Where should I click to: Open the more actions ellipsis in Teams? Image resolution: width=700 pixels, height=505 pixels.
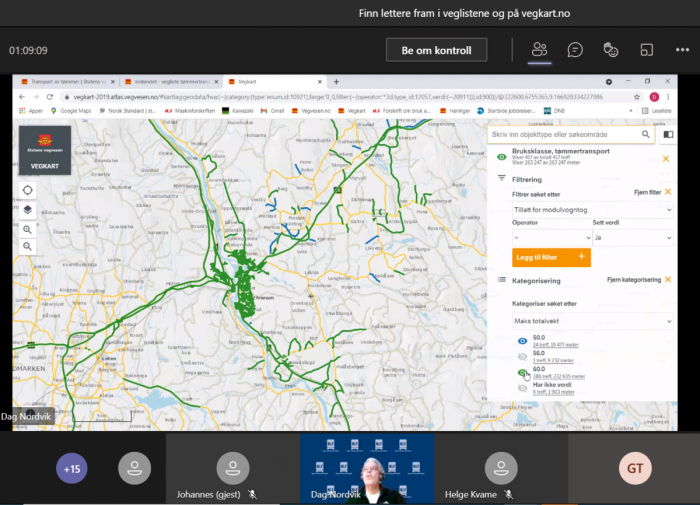[682, 50]
